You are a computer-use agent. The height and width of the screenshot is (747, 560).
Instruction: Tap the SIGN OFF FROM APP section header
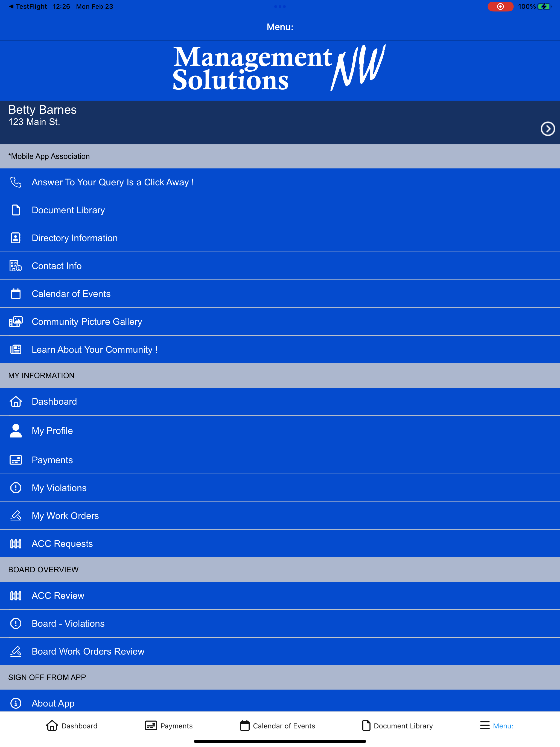(x=280, y=678)
